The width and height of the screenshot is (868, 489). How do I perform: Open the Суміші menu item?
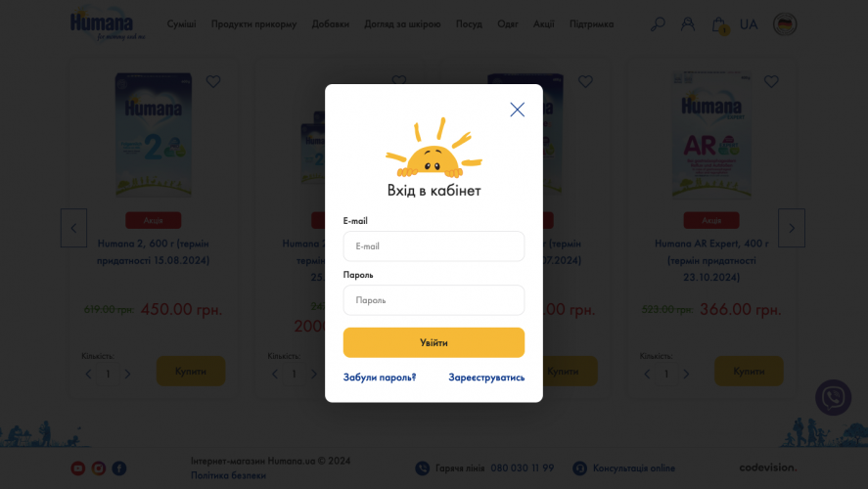point(182,24)
